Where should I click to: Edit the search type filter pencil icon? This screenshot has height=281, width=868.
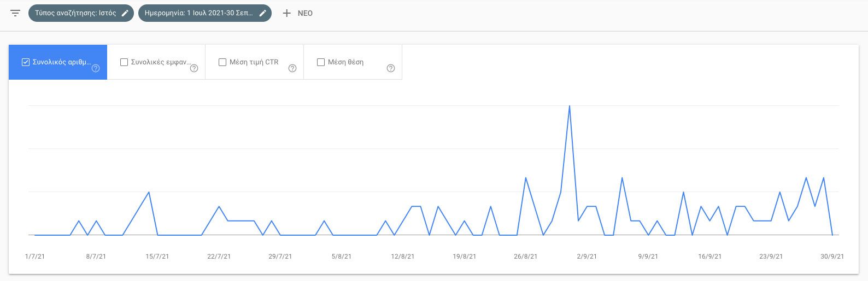(x=126, y=13)
